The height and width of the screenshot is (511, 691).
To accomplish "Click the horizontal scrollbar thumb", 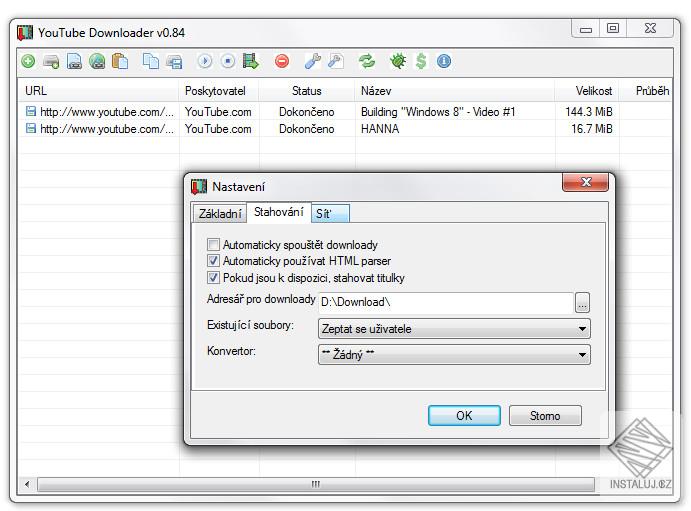I will pyautogui.click(x=316, y=484).
